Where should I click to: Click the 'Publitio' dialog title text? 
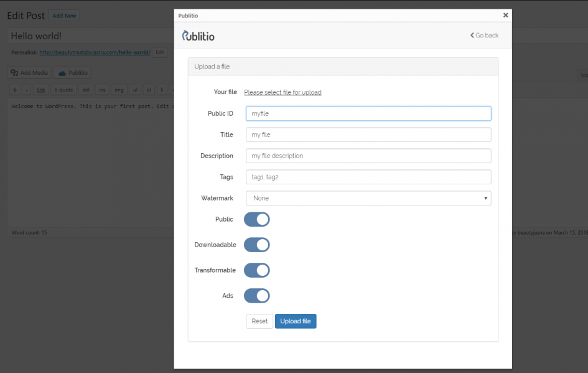[x=188, y=16]
